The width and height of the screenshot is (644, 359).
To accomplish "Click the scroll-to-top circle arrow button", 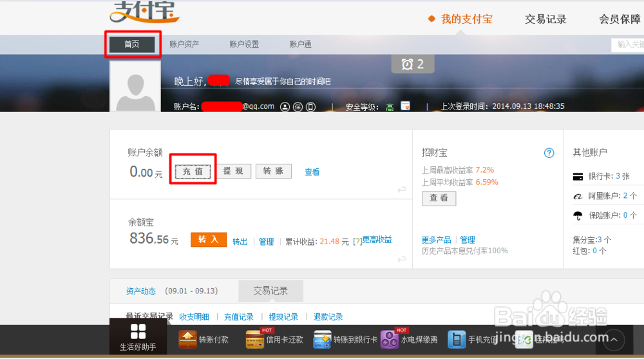I will pyautogui.click(x=614, y=340).
